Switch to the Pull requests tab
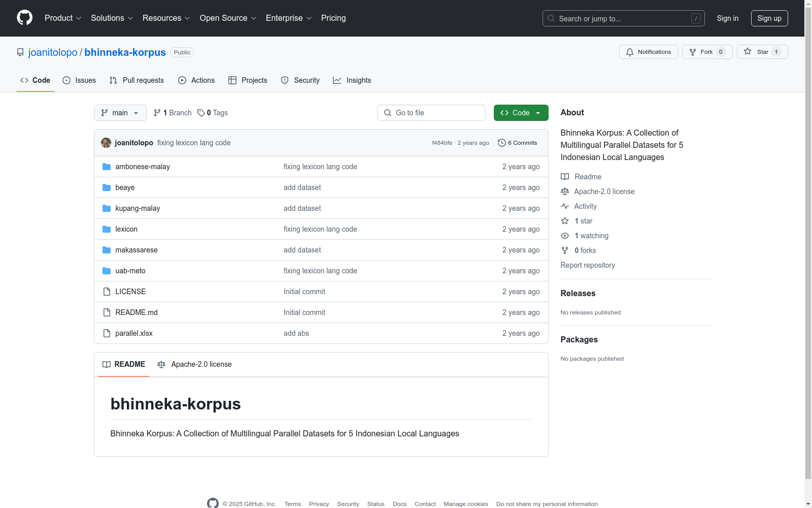This screenshot has height=508, width=812. 137,80
